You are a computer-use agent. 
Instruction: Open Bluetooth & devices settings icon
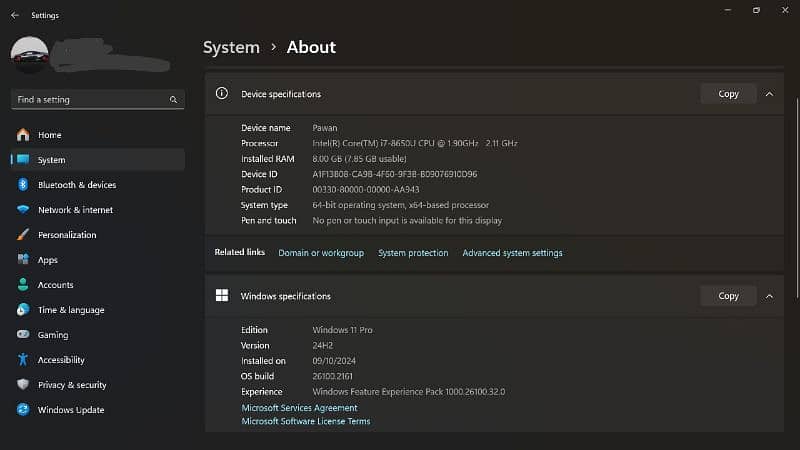[22, 185]
